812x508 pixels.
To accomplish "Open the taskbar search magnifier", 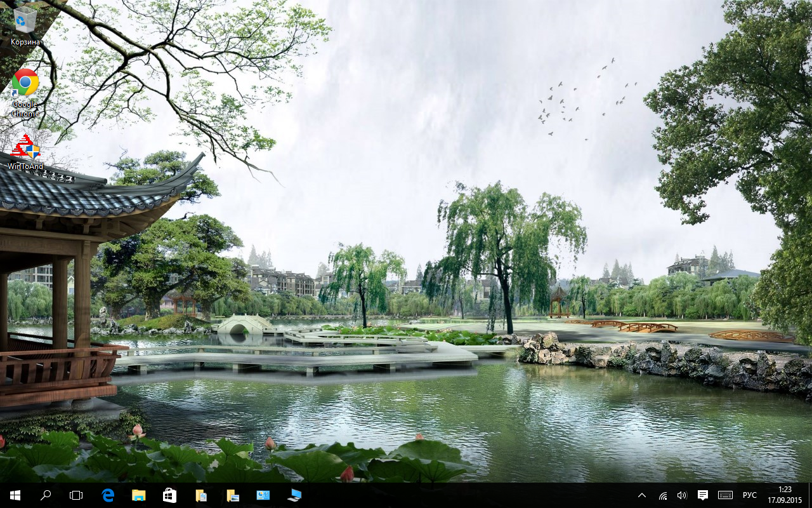I will (46, 495).
